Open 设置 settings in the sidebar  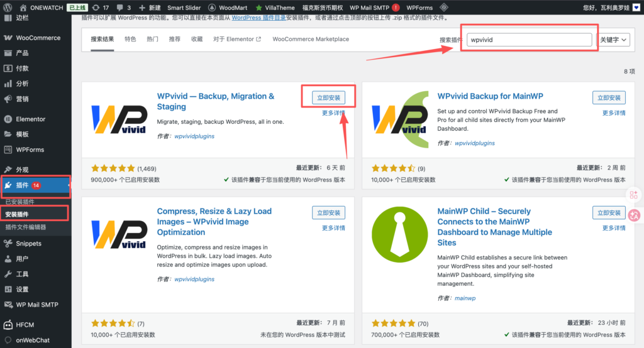click(36, 290)
